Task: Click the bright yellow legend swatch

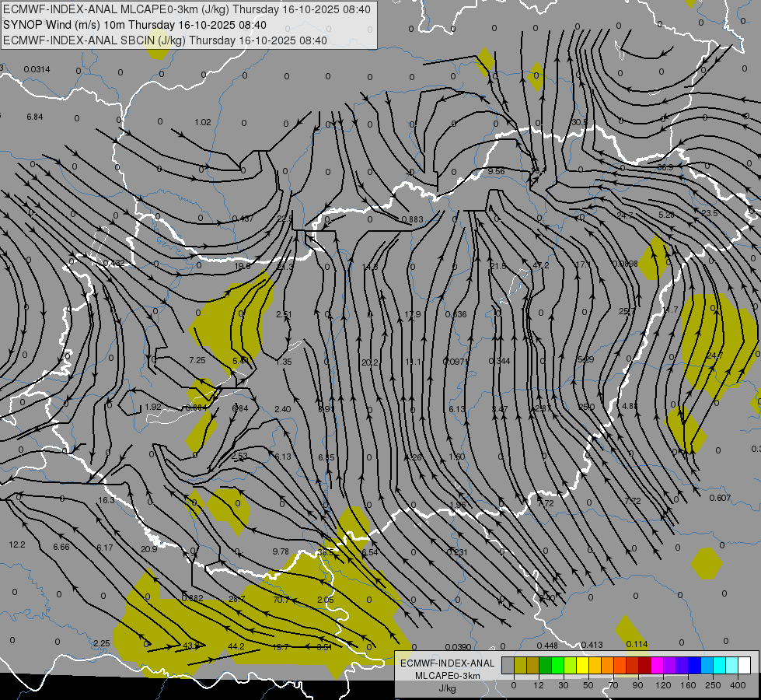Action: pyautogui.click(x=582, y=665)
